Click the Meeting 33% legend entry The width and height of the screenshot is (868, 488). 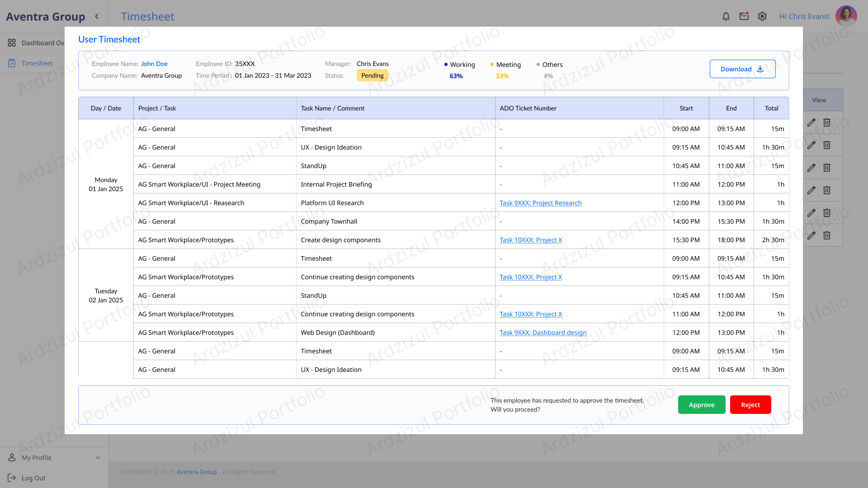point(505,70)
